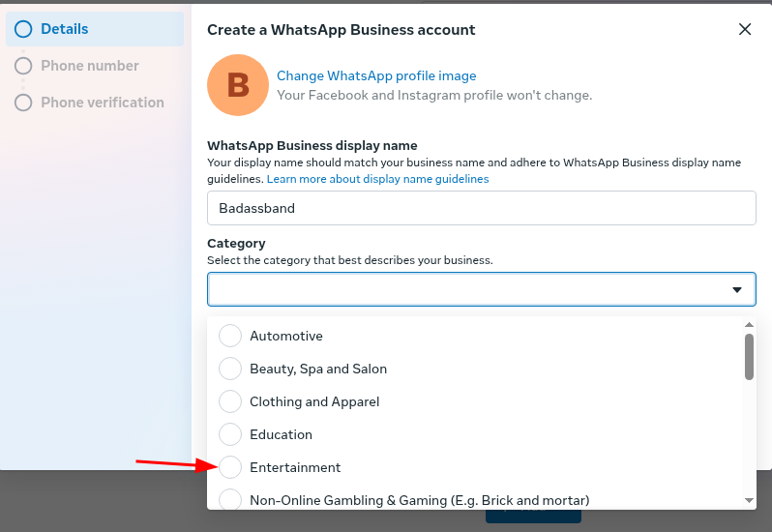Screen dimensions: 772x532
Task: Collapse the Category dropdown using its arrow
Action: click(737, 289)
